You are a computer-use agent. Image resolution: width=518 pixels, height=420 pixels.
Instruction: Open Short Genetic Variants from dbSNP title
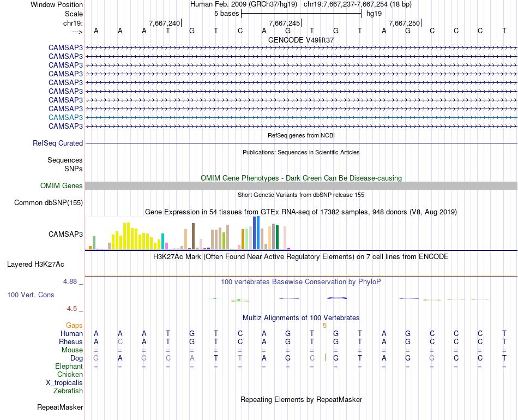[301, 195]
